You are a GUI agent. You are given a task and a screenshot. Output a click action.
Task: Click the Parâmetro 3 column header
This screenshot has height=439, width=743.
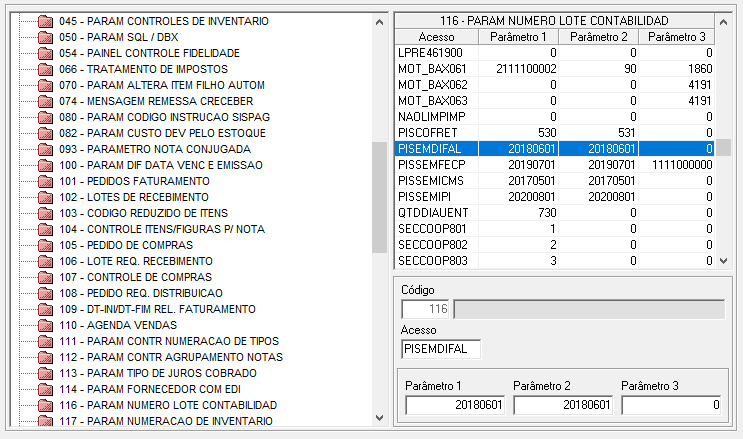tap(677, 37)
